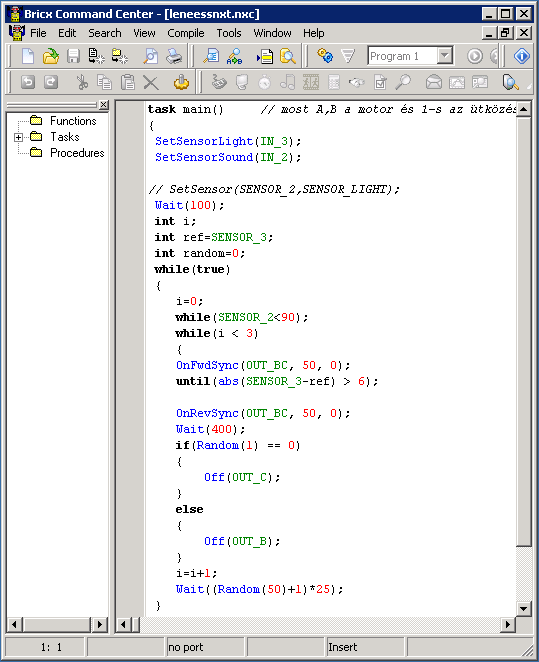
Task: Expand the Tasks tree node
Action: (19, 137)
